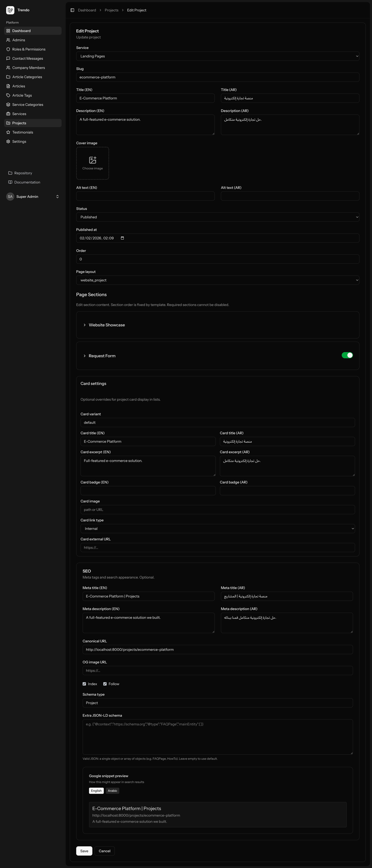The width and height of the screenshot is (372, 868).
Task: Click the Slug input field
Action: [218, 77]
